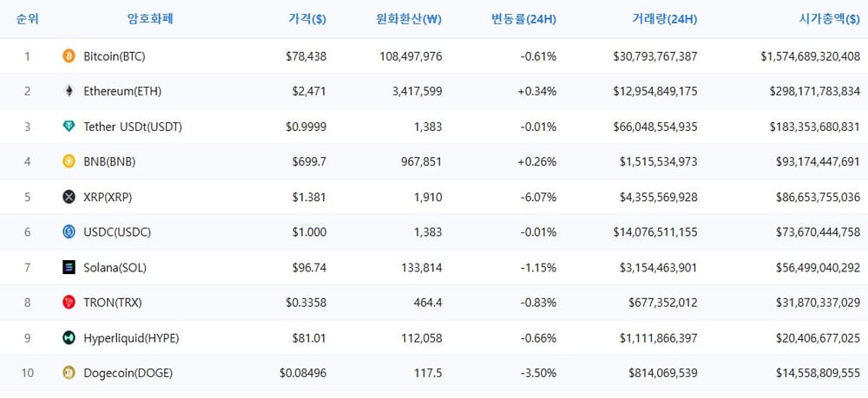
Task: Open the Bitcoin(BTC) coin name
Action: (x=115, y=56)
